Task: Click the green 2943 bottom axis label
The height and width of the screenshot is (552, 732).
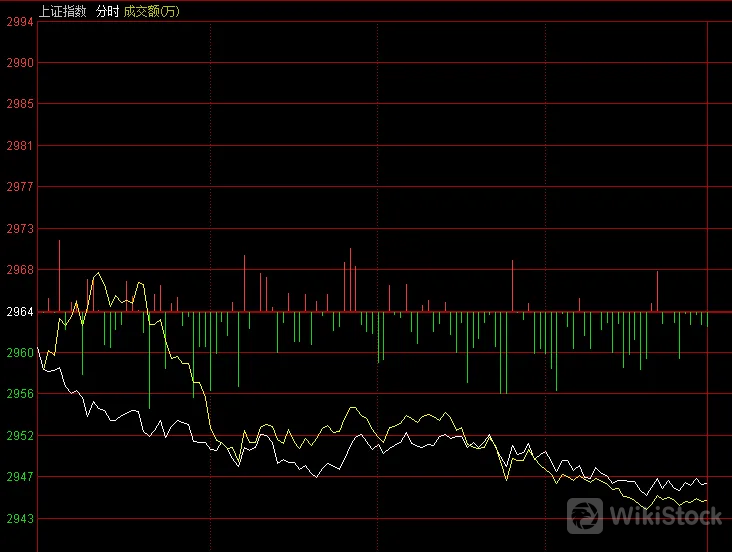Action: 18,519
